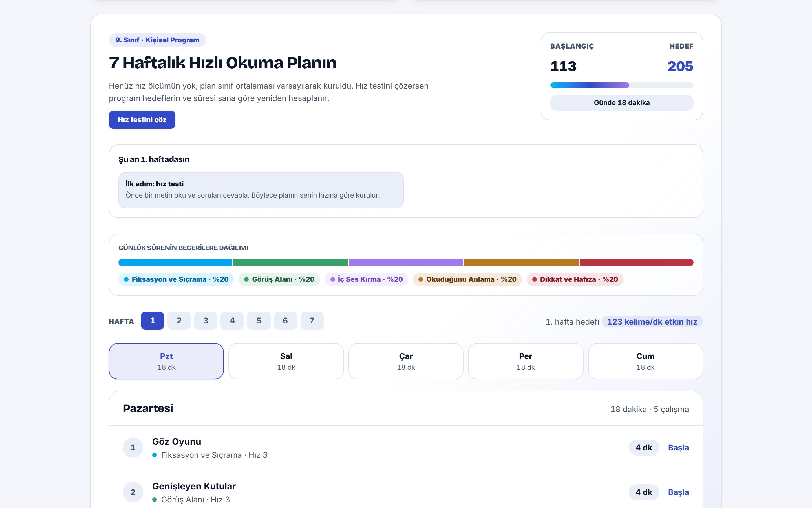The image size is (812, 508).
Task: Click the İç Ses Kırma %20 chip
Action: tap(367, 279)
